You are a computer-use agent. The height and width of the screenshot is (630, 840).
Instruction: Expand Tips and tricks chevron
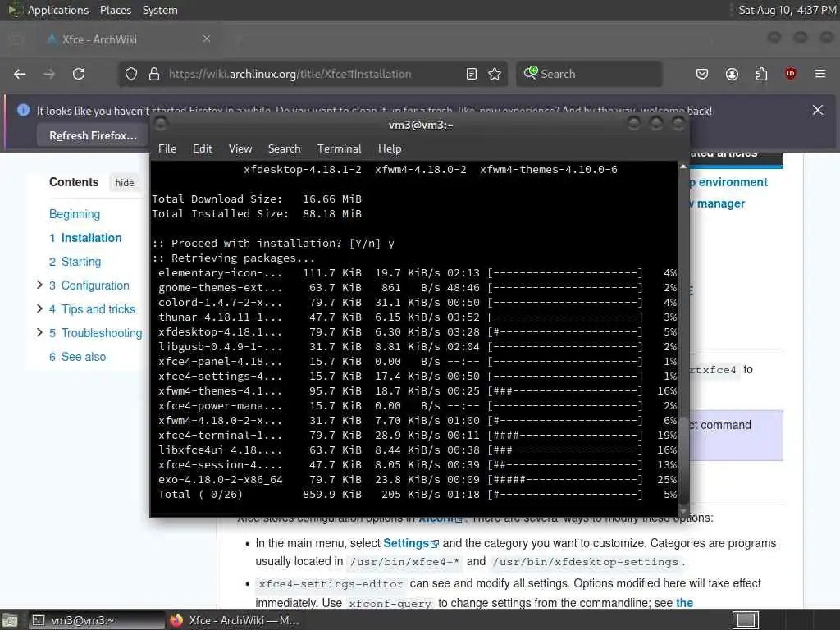(39, 308)
